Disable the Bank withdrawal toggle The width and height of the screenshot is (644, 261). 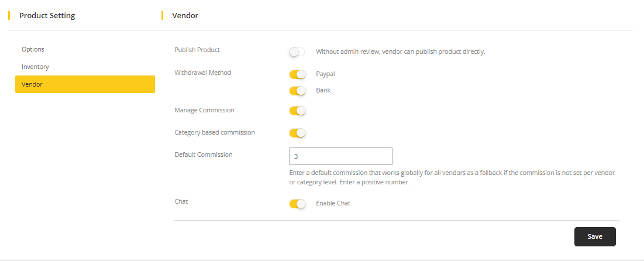coord(297,91)
